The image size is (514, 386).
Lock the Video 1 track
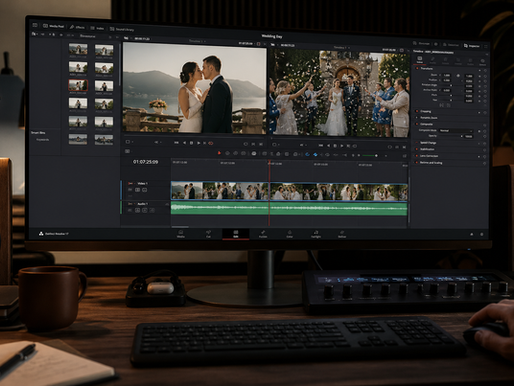point(130,190)
